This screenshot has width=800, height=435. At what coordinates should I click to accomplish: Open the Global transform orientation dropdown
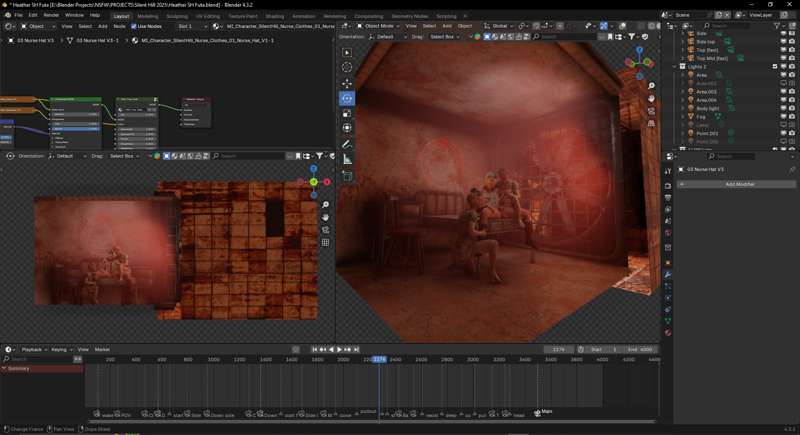pos(497,26)
